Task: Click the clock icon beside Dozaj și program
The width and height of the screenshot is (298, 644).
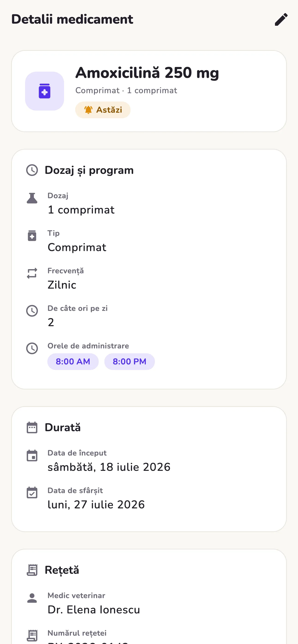Action: 32,170
